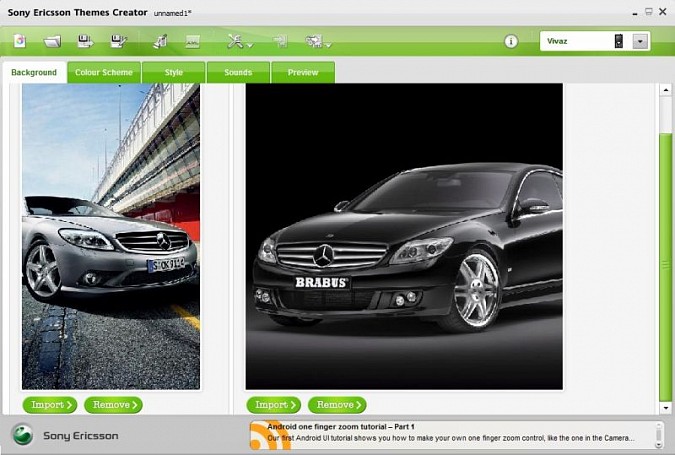
Task: Click the greyed import-arrow toolbar icon
Action: point(280,41)
